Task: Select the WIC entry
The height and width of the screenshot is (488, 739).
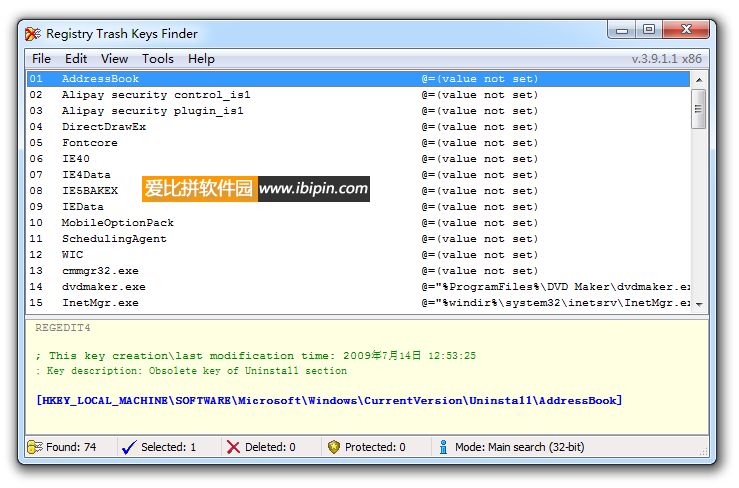Action: 358,255
